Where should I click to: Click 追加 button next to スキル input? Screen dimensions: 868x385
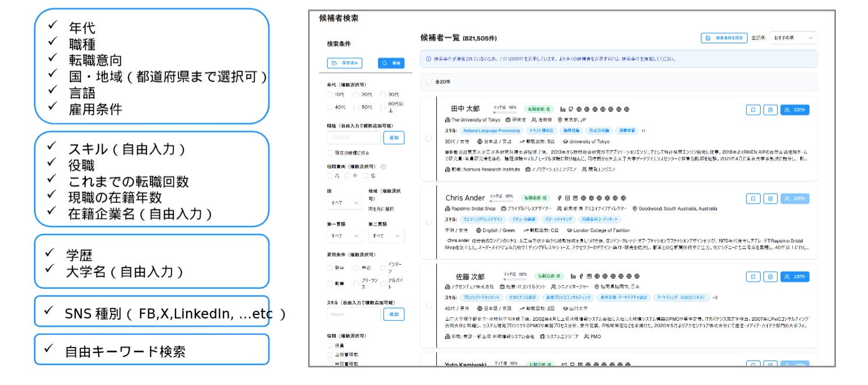tap(394, 314)
